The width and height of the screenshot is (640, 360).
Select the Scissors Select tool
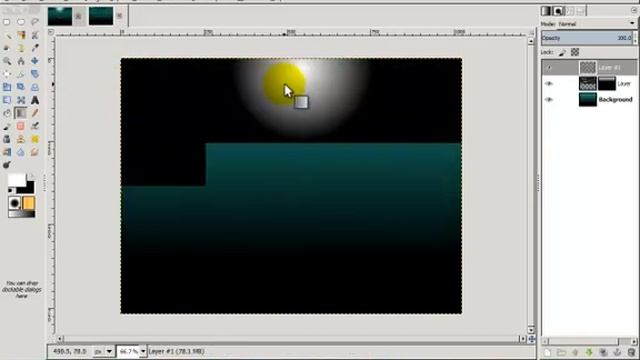pos(35,35)
